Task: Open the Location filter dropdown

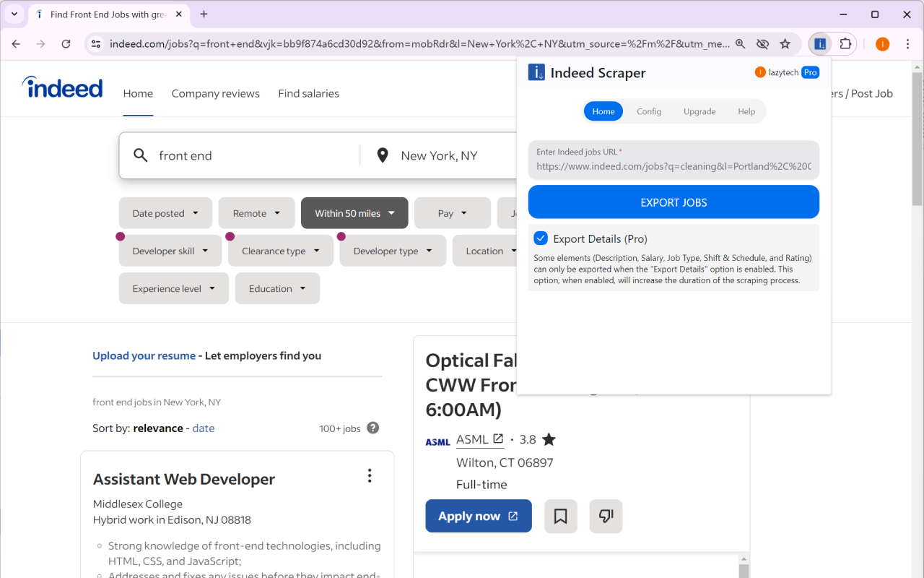Action: pyautogui.click(x=485, y=251)
